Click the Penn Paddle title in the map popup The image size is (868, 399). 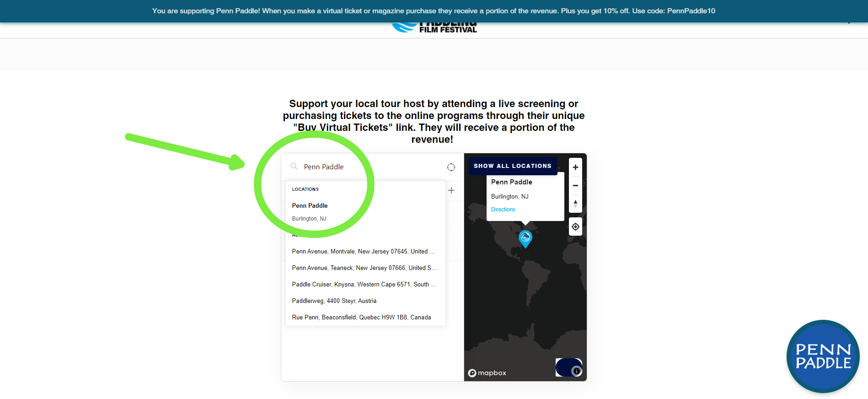coord(512,182)
